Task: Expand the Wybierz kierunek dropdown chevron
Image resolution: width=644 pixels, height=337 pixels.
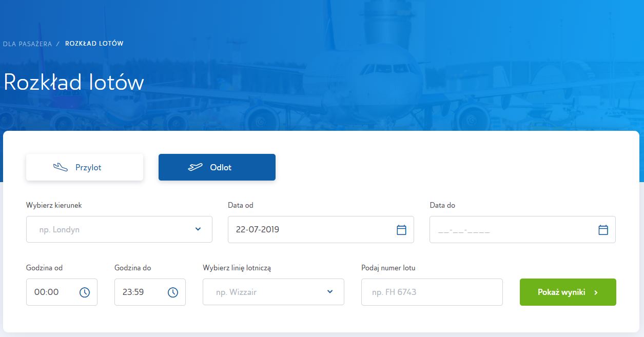Action: [x=198, y=229]
